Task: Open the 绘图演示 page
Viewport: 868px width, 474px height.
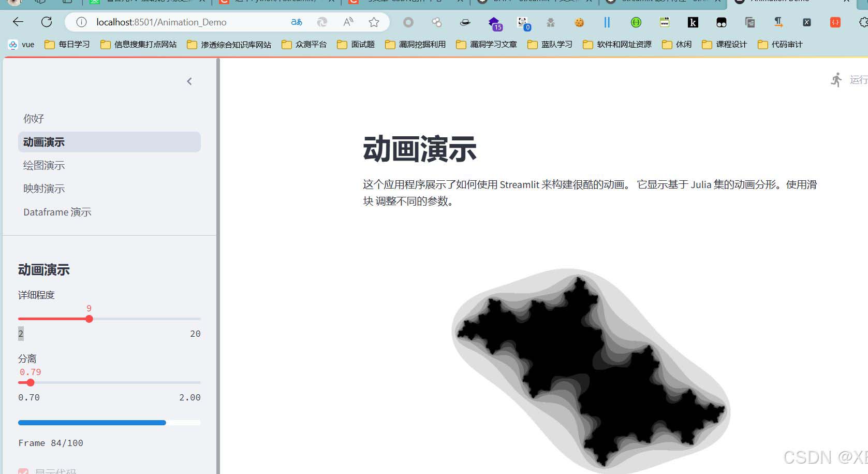Action: 109,165
